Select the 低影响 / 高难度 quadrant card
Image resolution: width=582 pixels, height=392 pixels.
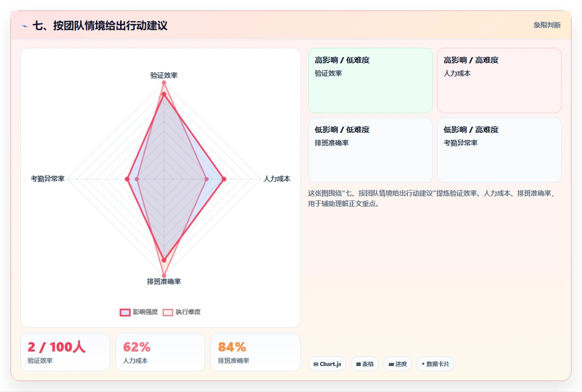point(499,150)
